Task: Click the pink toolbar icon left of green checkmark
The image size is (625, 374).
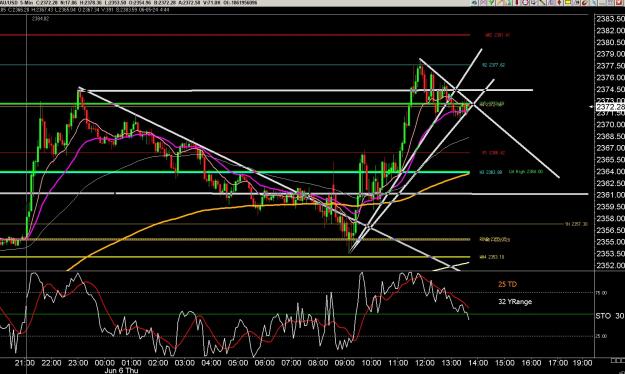Action: point(482,2)
